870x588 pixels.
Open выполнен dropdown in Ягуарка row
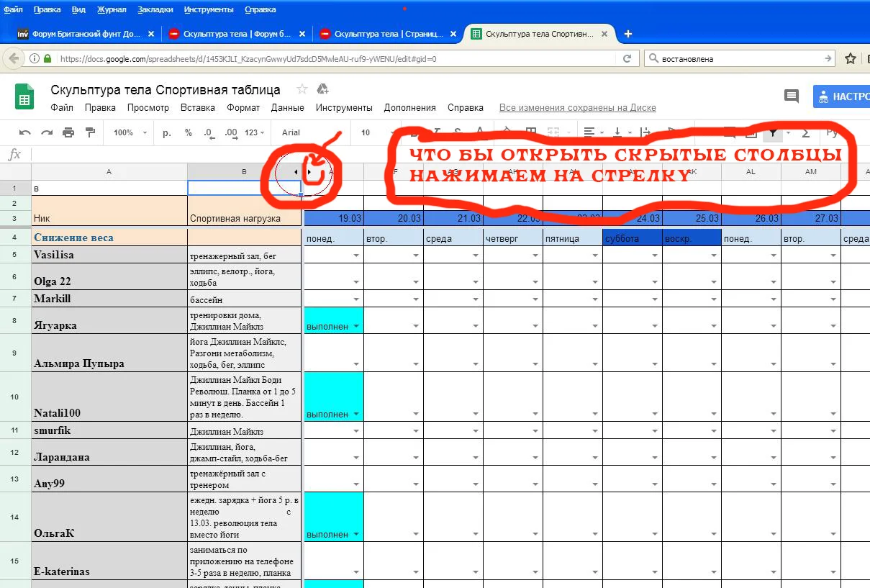point(358,323)
